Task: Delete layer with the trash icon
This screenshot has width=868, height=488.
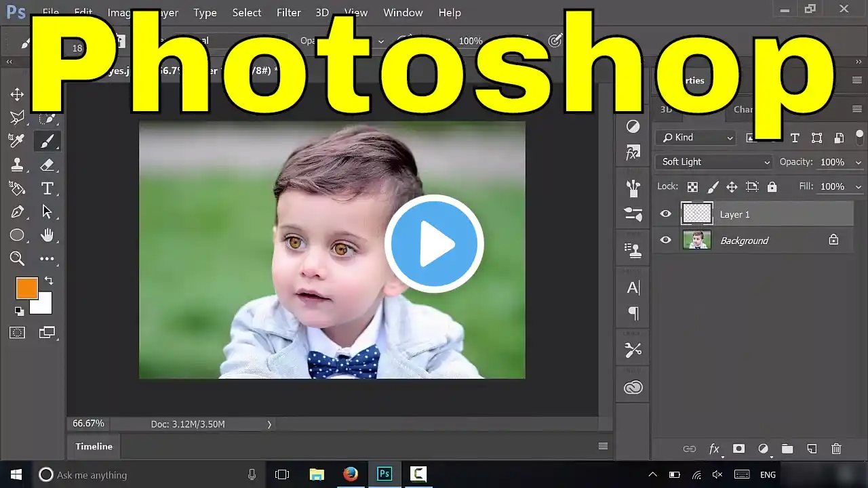Action: tap(836, 449)
